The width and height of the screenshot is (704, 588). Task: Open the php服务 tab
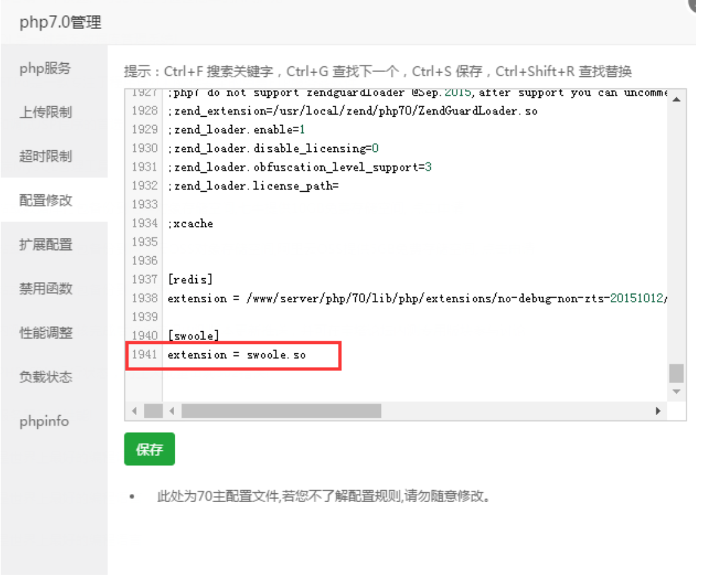point(45,69)
